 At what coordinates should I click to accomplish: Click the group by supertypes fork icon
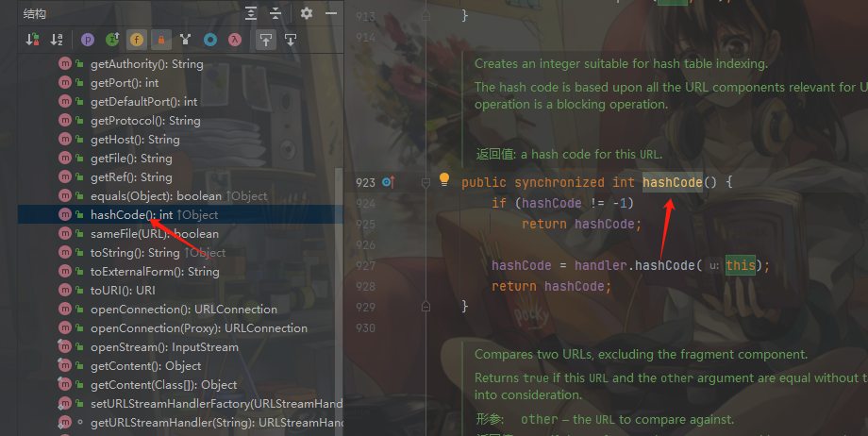tap(186, 40)
